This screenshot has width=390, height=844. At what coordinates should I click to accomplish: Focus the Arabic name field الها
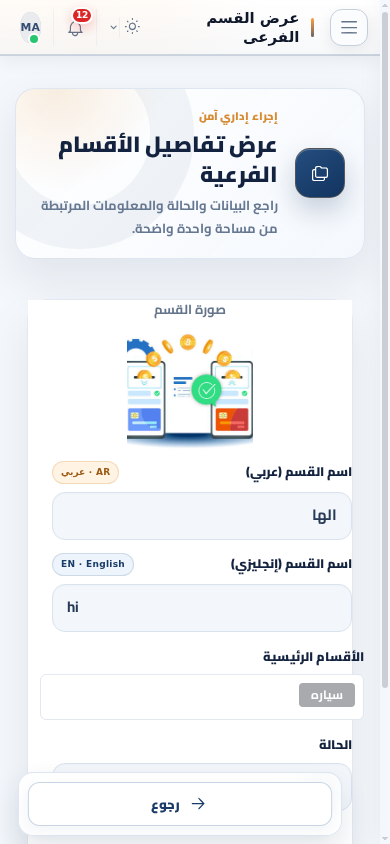pos(202,516)
